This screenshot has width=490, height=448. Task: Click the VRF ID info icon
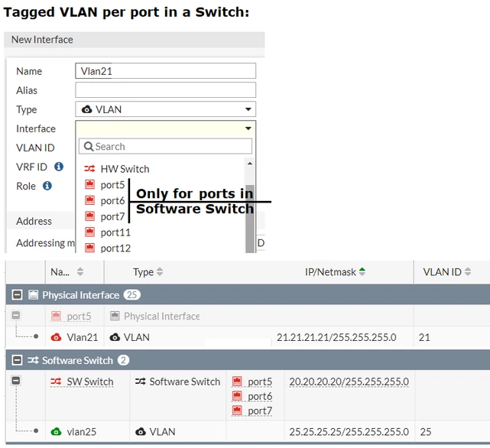tap(59, 167)
